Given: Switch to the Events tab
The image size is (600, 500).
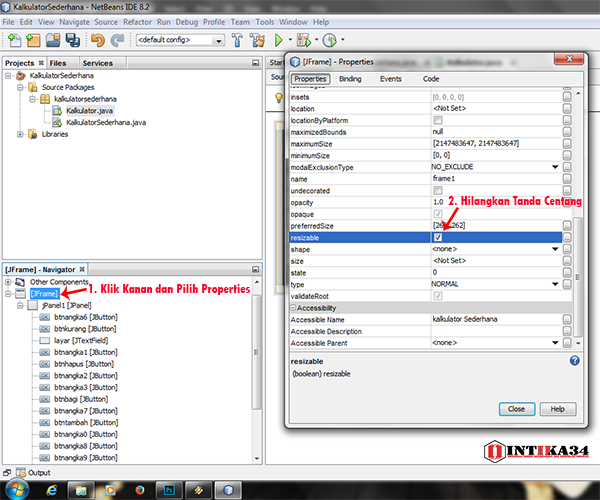Looking at the screenshot, I should click(x=391, y=79).
